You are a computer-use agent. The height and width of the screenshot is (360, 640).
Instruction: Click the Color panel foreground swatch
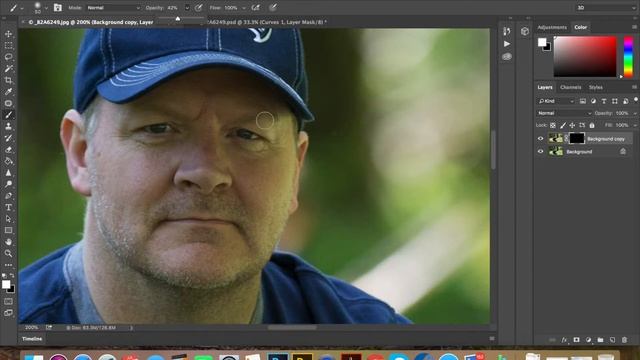[x=542, y=42]
